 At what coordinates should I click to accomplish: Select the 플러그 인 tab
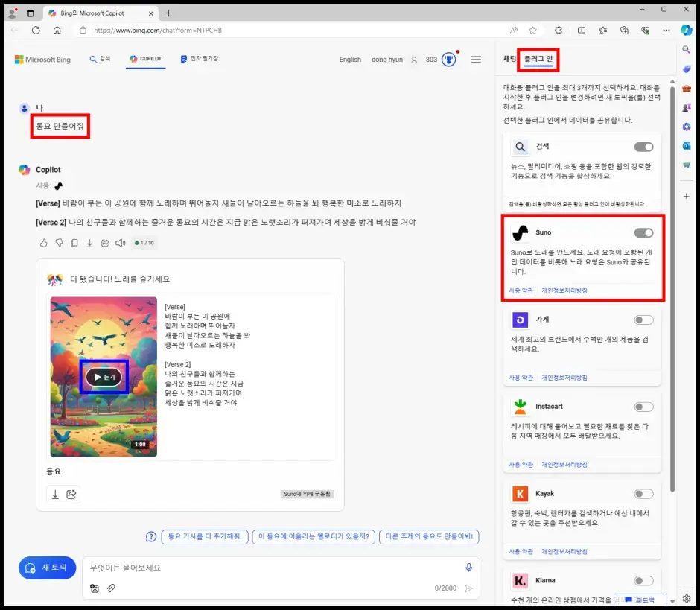[538, 59]
